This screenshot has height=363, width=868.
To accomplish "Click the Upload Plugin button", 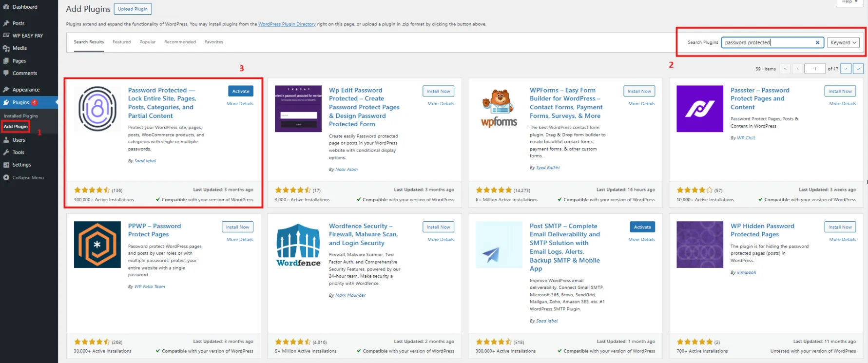I will pyautogui.click(x=133, y=9).
